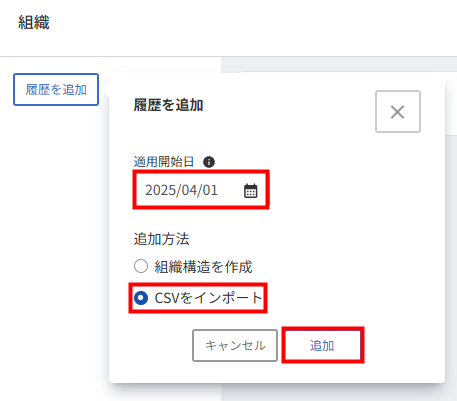The width and height of the screenshot is (457, 401).
Task: Open the calendar picker icon in date field
Action: (x=250, y=191)
